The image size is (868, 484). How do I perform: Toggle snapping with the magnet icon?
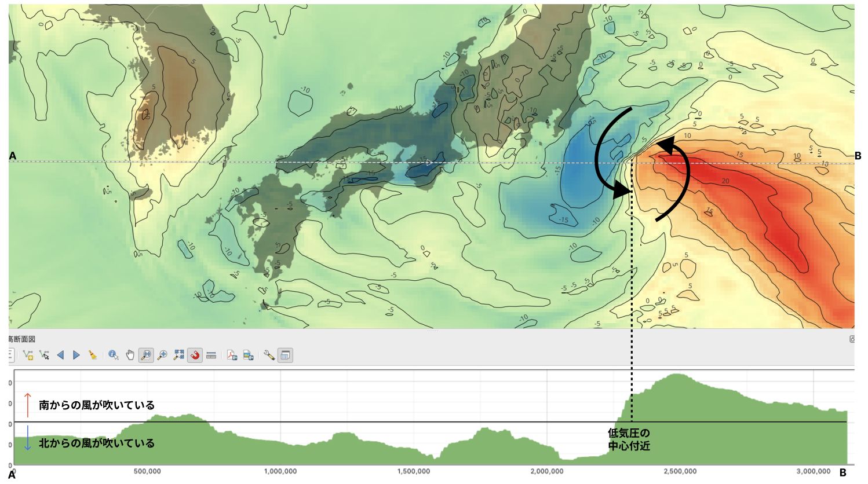195,355
